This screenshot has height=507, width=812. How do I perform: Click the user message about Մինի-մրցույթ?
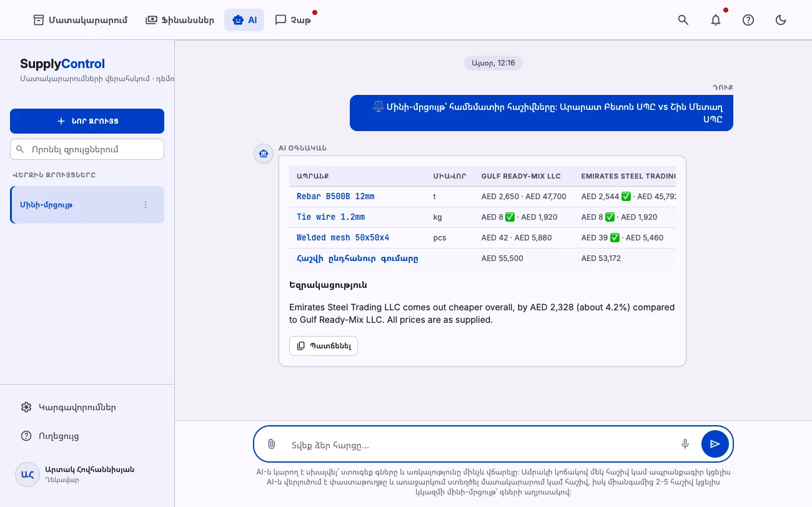click(542, 113)
